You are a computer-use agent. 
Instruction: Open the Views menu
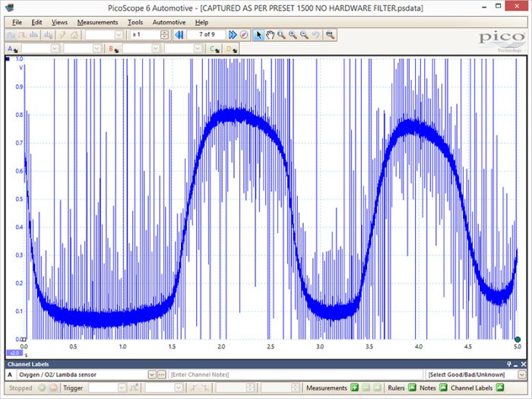pos(59,22)
